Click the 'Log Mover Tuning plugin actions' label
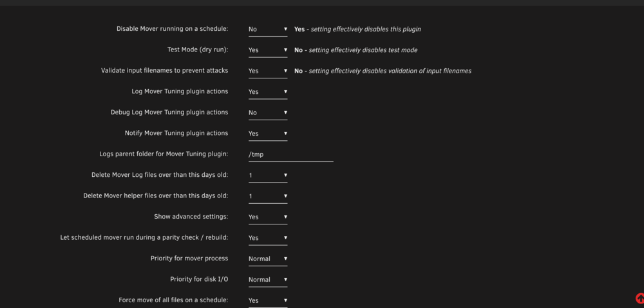The height and width of the screenshot is (308, 644). click(x=180, y=91)
